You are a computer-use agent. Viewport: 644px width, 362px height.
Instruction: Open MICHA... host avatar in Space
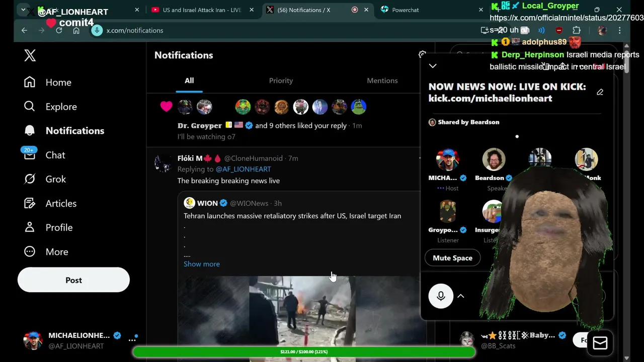pyautogui.click(x=447, y=160)
